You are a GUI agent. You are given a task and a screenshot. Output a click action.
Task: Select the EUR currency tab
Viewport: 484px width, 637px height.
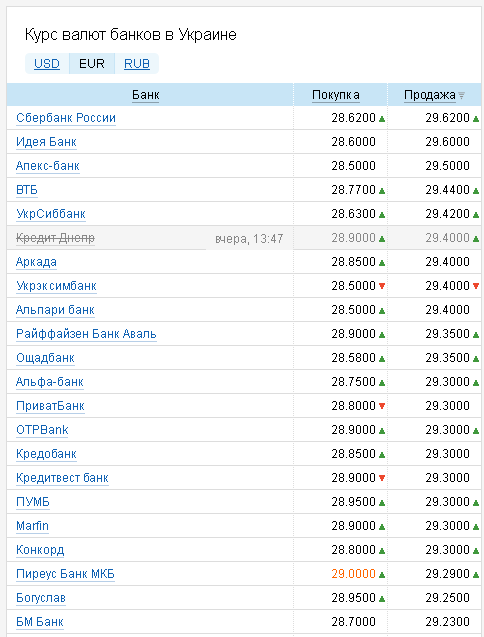point(92,64)
